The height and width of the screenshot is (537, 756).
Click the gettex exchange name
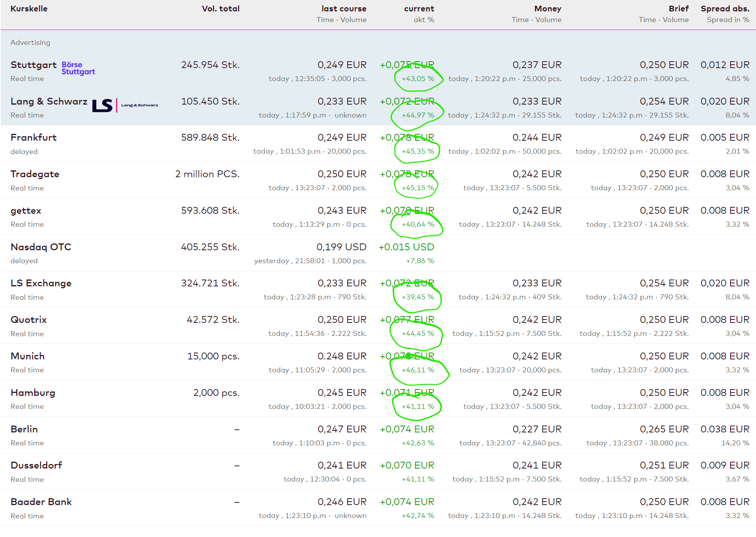point(26,211)
